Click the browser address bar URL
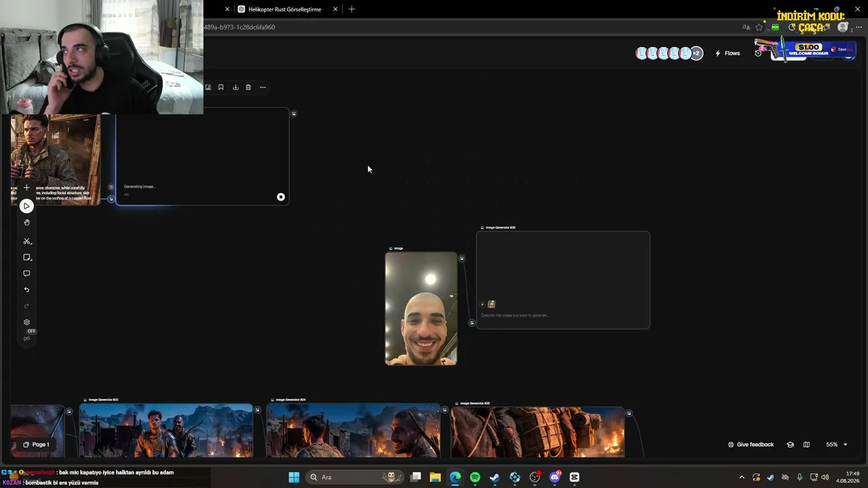The width and height of the screenshot is (868, 488). tap(239, 27)
